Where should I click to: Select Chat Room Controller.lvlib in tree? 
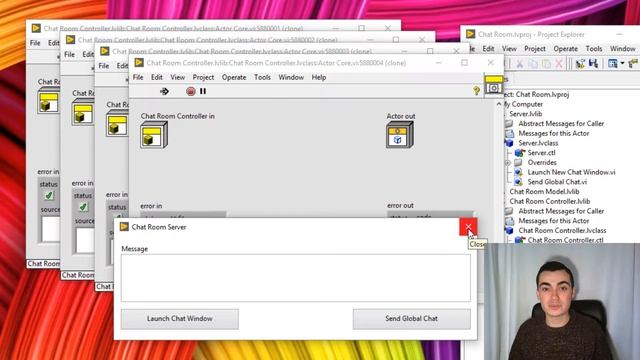click(549, 201)
